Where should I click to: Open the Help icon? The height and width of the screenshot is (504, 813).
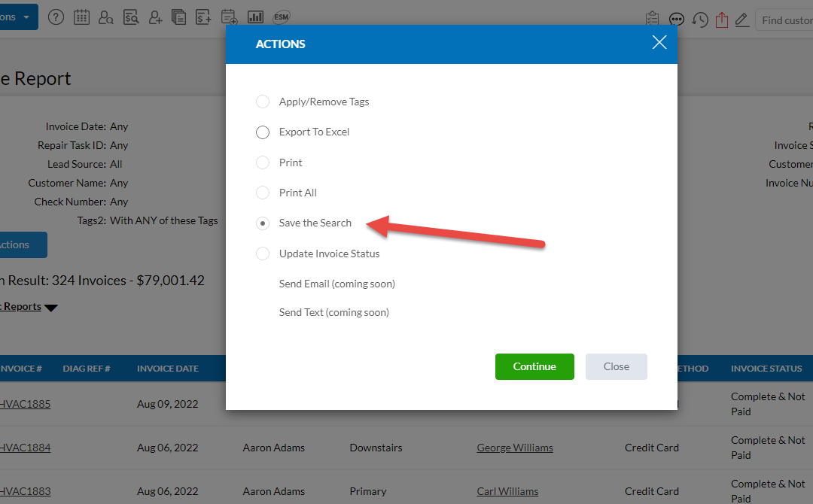point(56,17)
